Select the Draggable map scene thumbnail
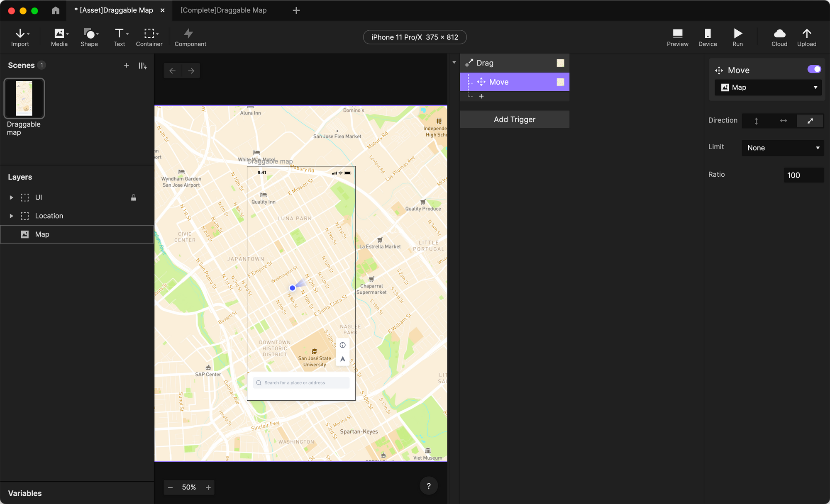 pos(24,98)
